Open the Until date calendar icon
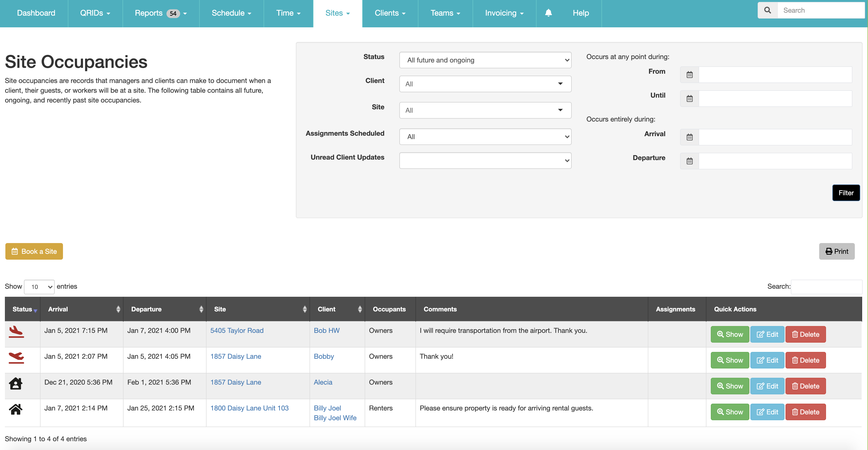 pos(689,98)
